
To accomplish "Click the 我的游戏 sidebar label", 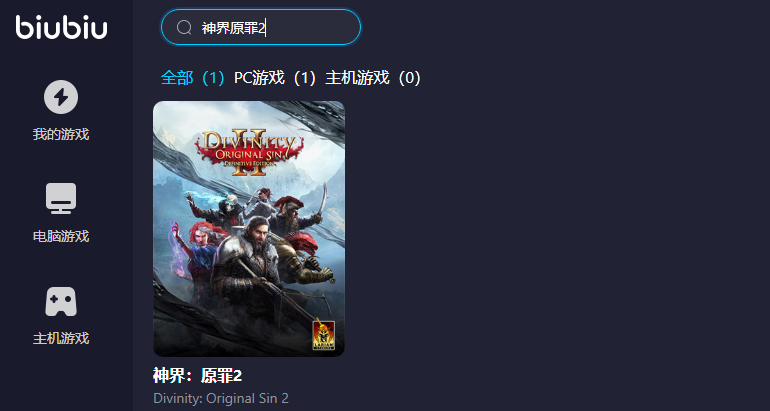I will (61, 134).
